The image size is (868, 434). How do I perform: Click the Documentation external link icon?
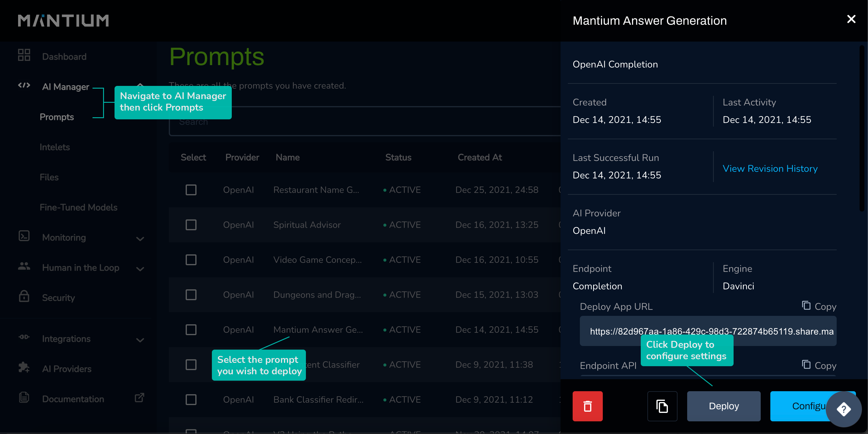pos(139,398)
